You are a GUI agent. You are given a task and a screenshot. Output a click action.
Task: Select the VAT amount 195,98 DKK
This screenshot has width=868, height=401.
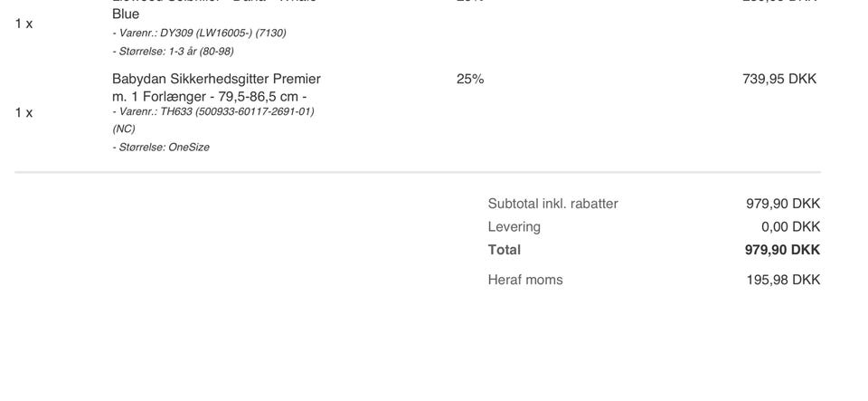coord(783,280)
